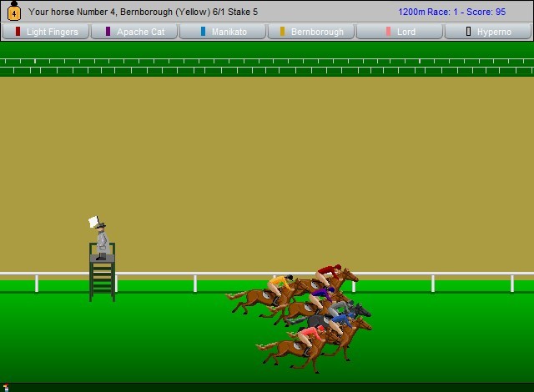Click the yellow color swatch beside Bernborough
This screenshot has height=392, width=534.
(283, 32)
